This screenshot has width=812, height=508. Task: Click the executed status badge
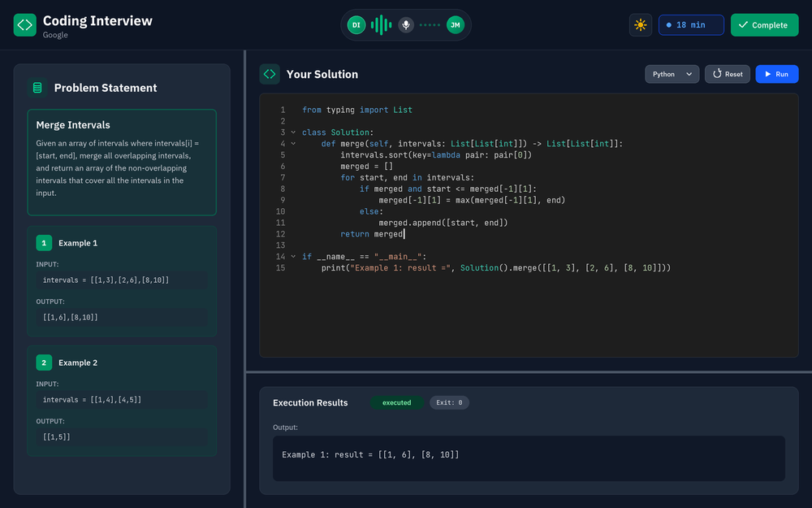point(397,403)
